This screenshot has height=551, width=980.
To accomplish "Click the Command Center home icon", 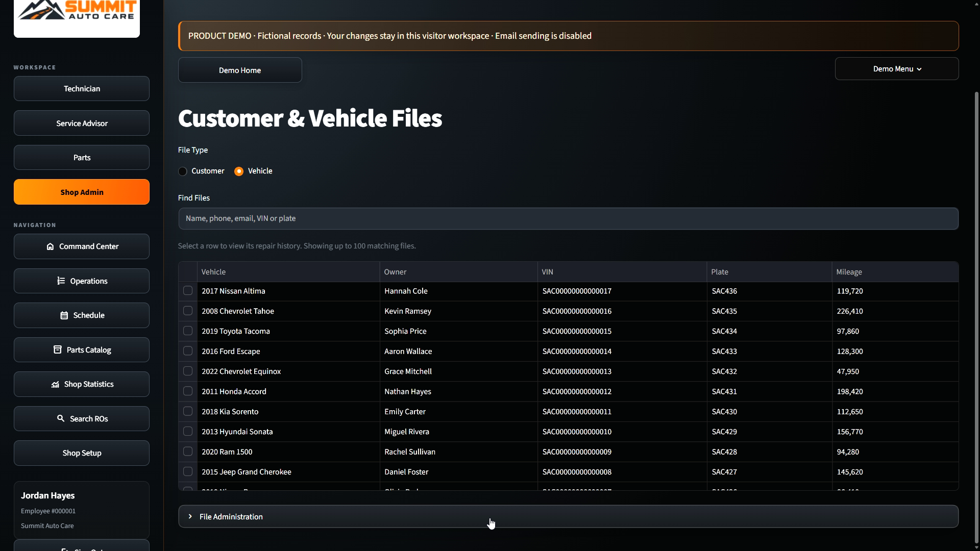I will point(50,246).
